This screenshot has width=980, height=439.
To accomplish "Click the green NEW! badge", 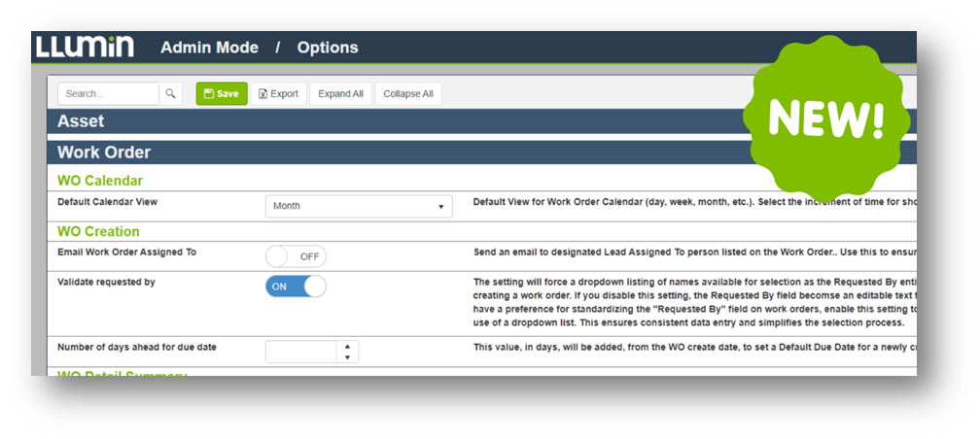I will point(825,119).
